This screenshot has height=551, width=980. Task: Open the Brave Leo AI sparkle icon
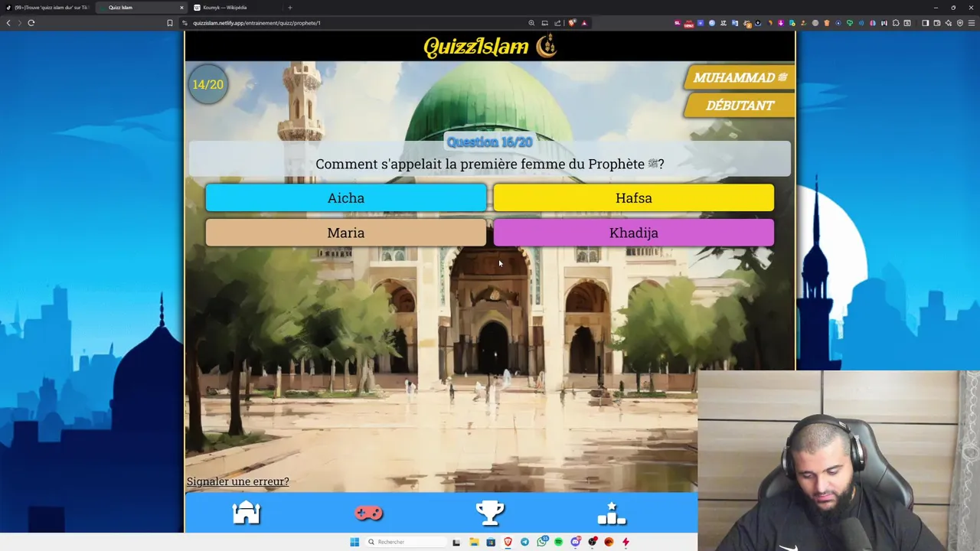tap(949, 23)
